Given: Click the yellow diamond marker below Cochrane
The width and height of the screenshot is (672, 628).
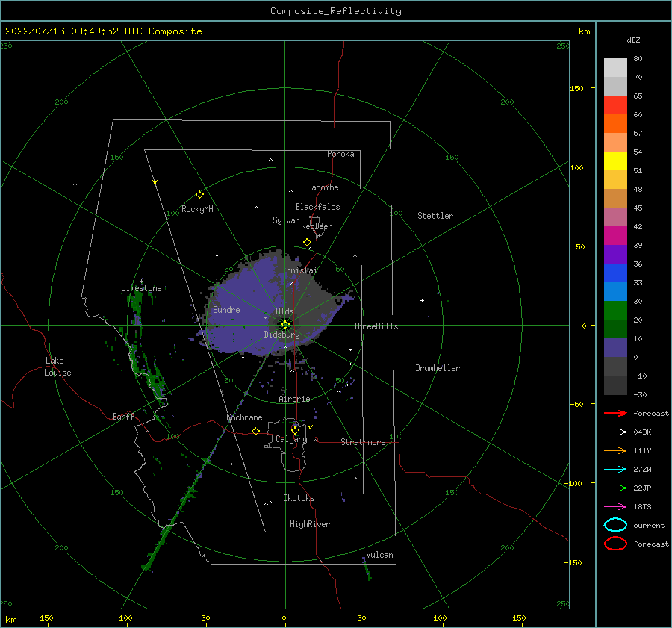Looking at the screenshot, I should pyautogui.click(x=256, y=431).
